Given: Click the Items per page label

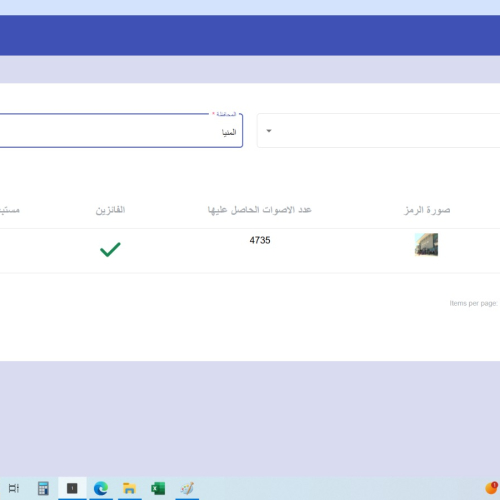Looking at the screenshot, I should (x=473, y=303).
